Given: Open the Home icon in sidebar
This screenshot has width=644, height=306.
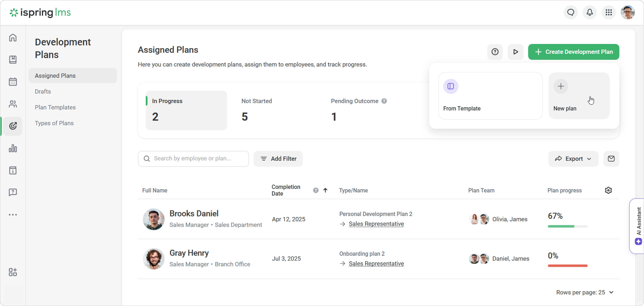Looking at the screenshot, I should (13, 38).
